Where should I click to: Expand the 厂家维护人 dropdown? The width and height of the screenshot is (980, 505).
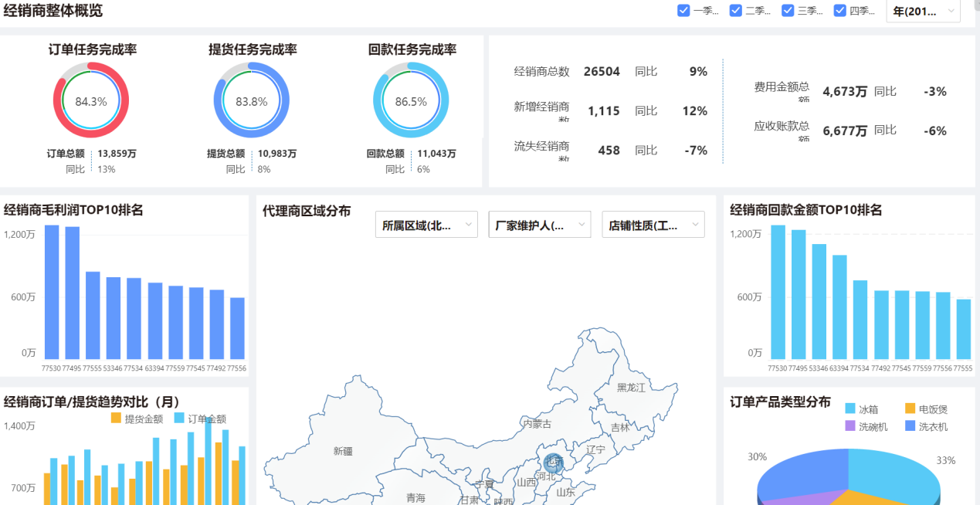pos(540,225)
